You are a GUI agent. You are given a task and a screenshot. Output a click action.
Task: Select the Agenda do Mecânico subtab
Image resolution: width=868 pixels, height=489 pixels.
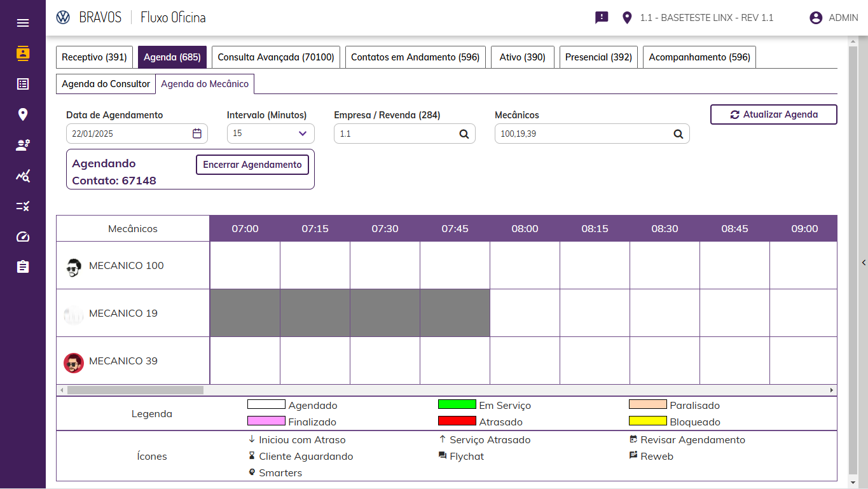[205, 84]
